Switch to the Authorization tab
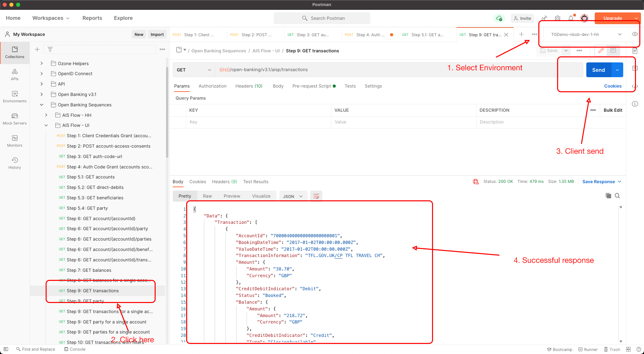The height and width of the screenshot is (354, 644). (212, 86)
